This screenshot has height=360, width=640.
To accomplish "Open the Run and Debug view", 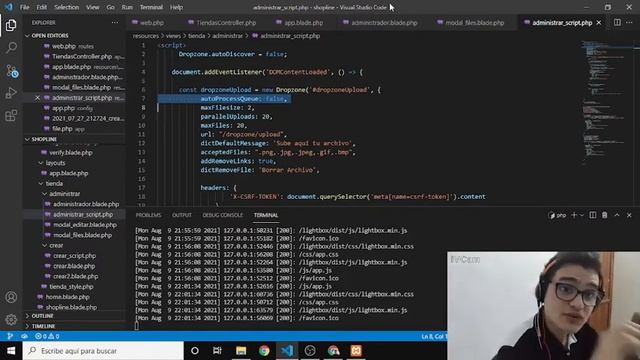I will pos(11,93).
